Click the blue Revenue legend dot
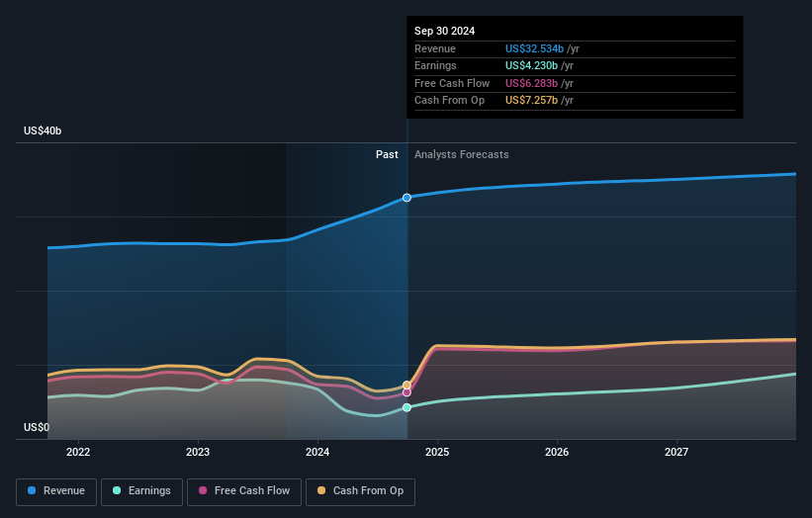812x518 pixels. point(32,490)
